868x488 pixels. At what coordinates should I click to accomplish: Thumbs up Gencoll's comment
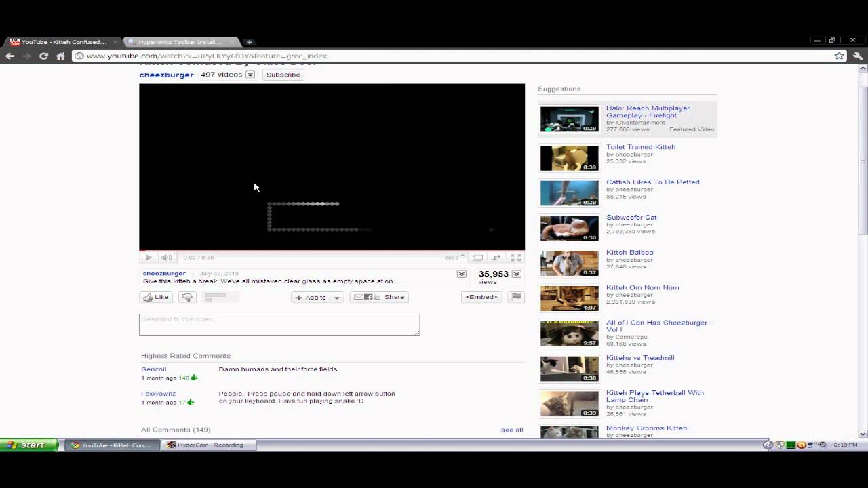coord(194,378)
